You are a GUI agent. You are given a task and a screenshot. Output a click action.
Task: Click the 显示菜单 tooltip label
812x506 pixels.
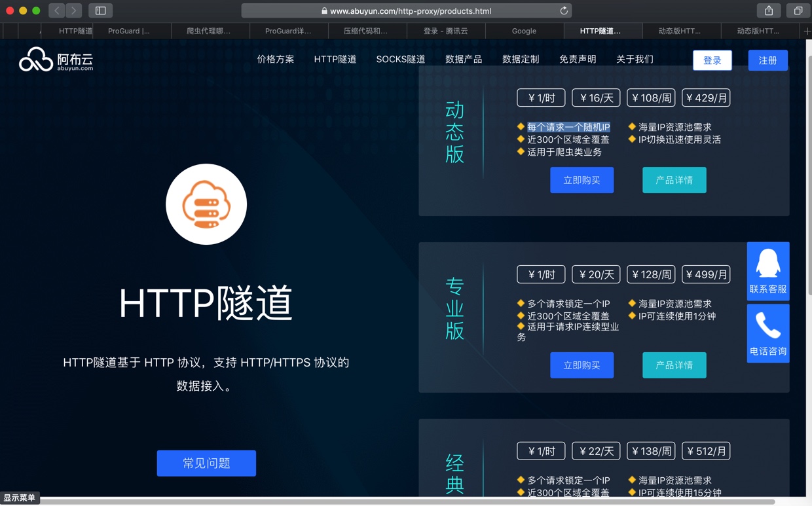click(x=20, y=498)
